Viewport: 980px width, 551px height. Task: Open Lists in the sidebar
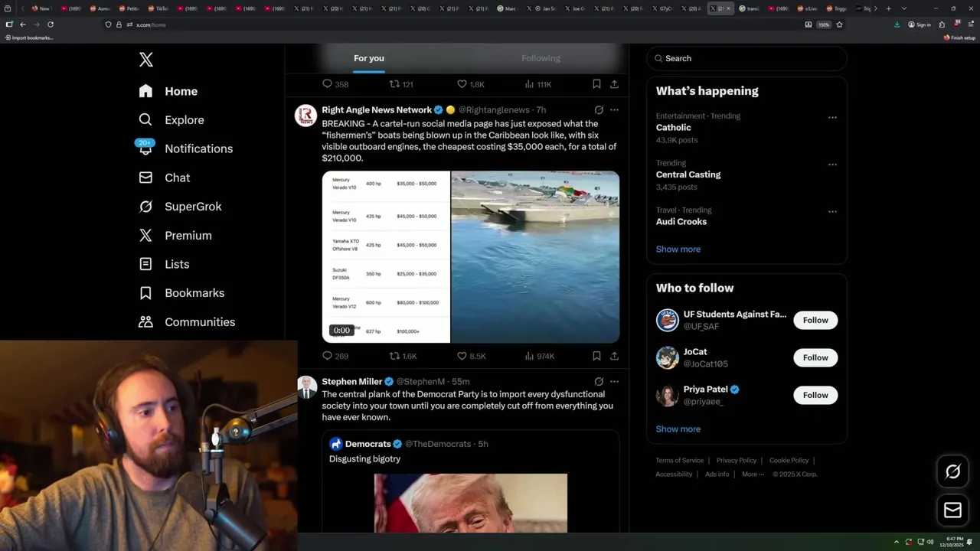click(164, 264)
